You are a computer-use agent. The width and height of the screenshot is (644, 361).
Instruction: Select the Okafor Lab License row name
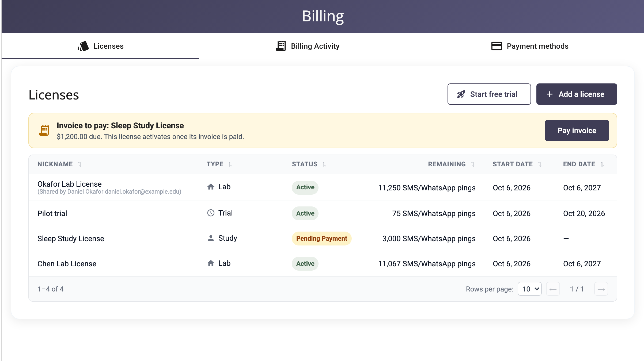point(70,184)
